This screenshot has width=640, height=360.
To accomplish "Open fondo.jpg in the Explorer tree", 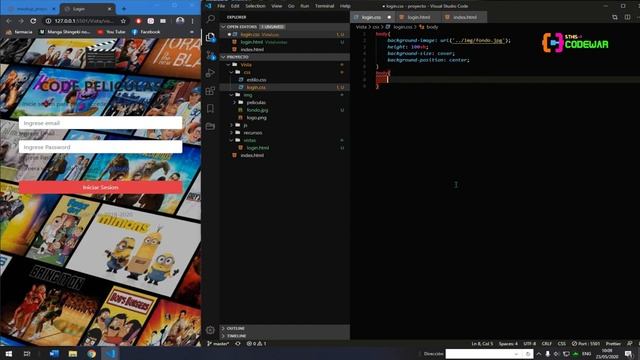I will pyautogui.click(x=257, y=110).
